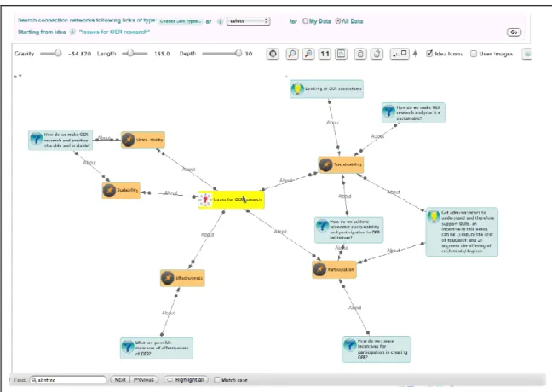Click the info icon beside Starting from idea
Screen dimensions: 552x392
[72, 32]
